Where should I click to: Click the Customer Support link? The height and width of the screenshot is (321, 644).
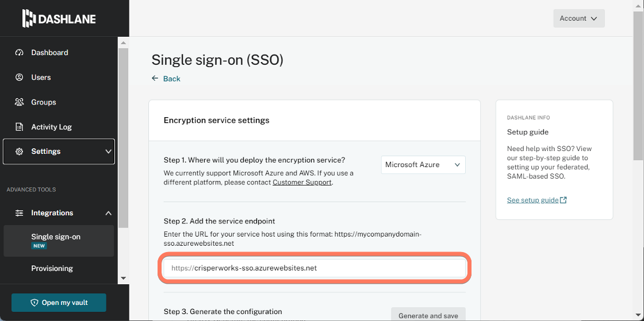pos(302,183)
